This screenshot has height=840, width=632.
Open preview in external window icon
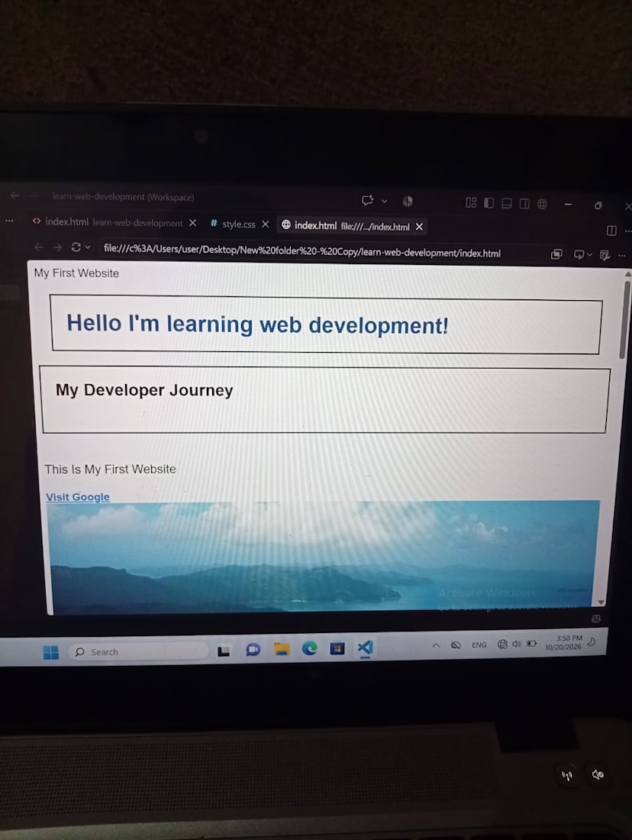point(556,254)
